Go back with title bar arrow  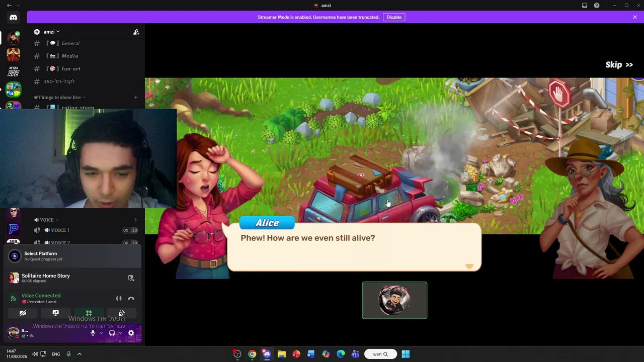9,6
